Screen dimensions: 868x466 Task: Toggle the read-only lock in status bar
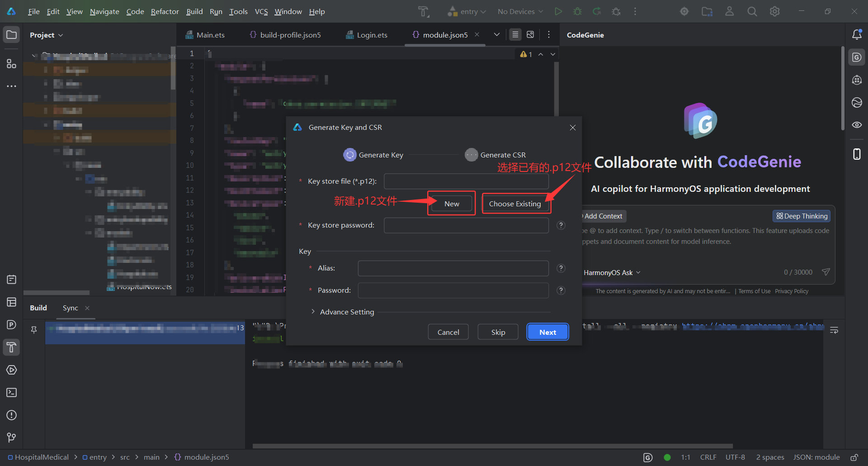tap(854, 457)
